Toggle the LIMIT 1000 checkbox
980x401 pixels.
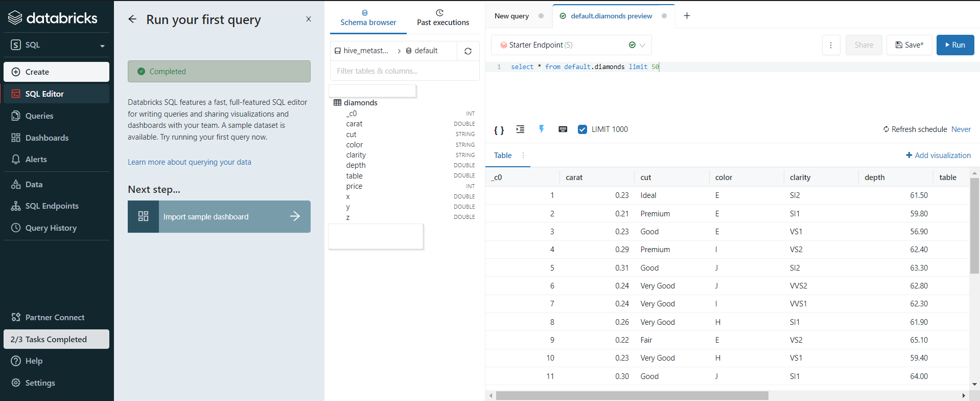point(582,129)
